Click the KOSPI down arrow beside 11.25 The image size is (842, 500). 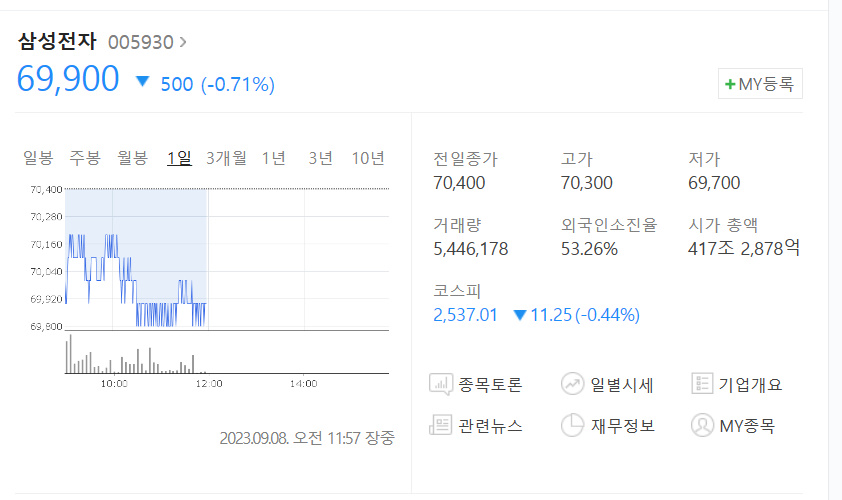[519, 315]
